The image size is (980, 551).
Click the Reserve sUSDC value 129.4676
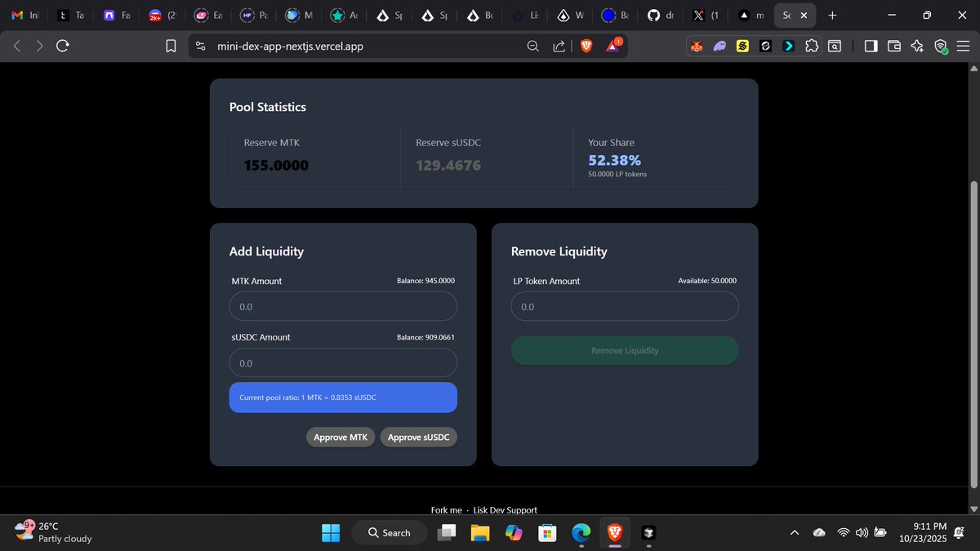coord(448,166)
